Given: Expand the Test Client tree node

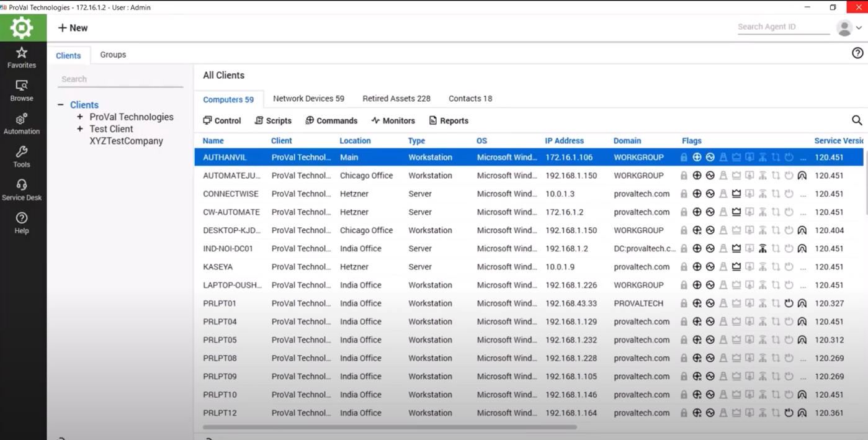Looking at the screenshot, I should click(80, 129).
